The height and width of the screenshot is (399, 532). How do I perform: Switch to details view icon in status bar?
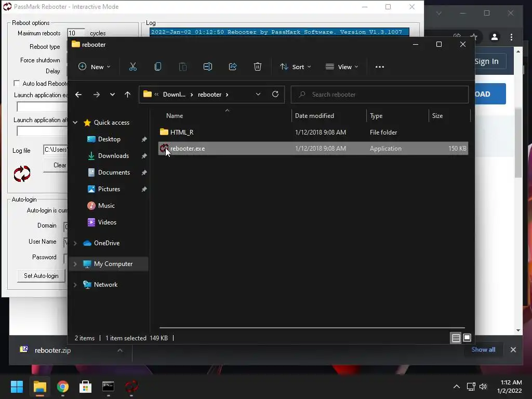pos(456,338)
